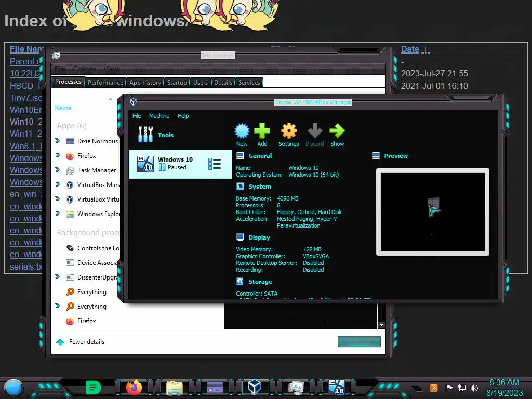Select the Device Associa... background process

coord(91,262)
